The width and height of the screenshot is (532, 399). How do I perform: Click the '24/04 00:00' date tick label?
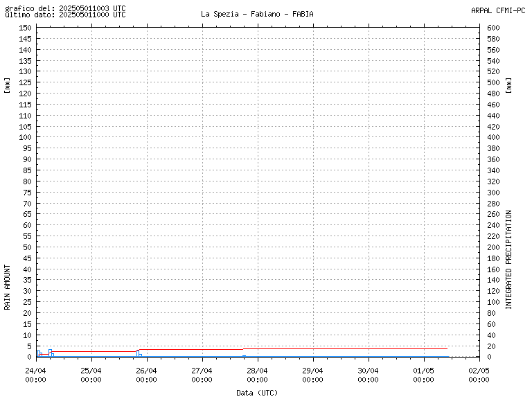tap(35, 375)
